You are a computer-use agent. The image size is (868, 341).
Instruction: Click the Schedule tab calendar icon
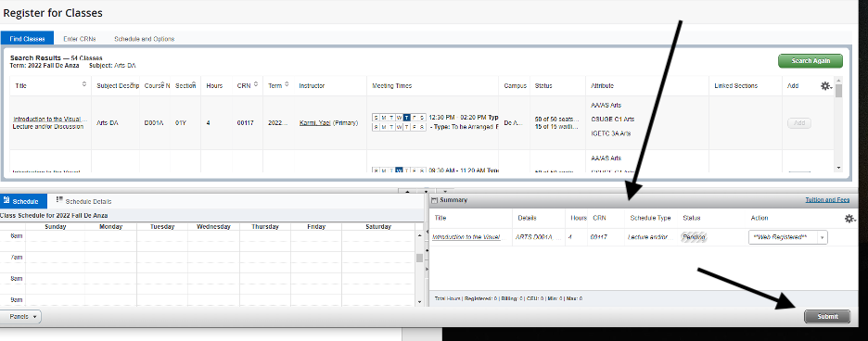6,200
